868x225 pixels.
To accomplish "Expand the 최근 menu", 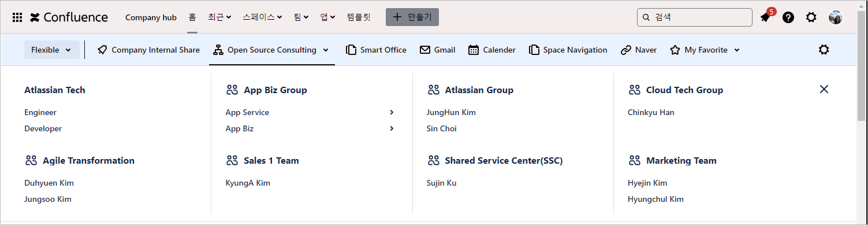I will pos(219,17).
